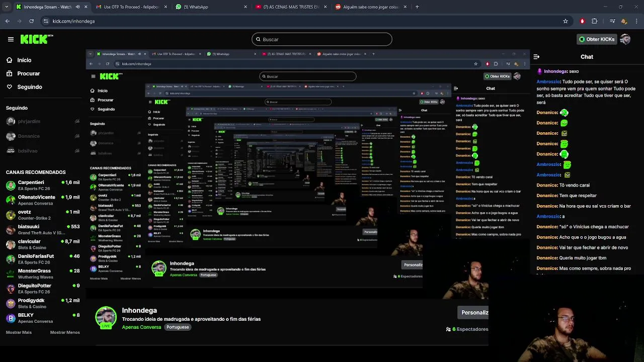Click ovotz channel avatar
The height and width of the screenshot is (362, 644).
(11, 215)
